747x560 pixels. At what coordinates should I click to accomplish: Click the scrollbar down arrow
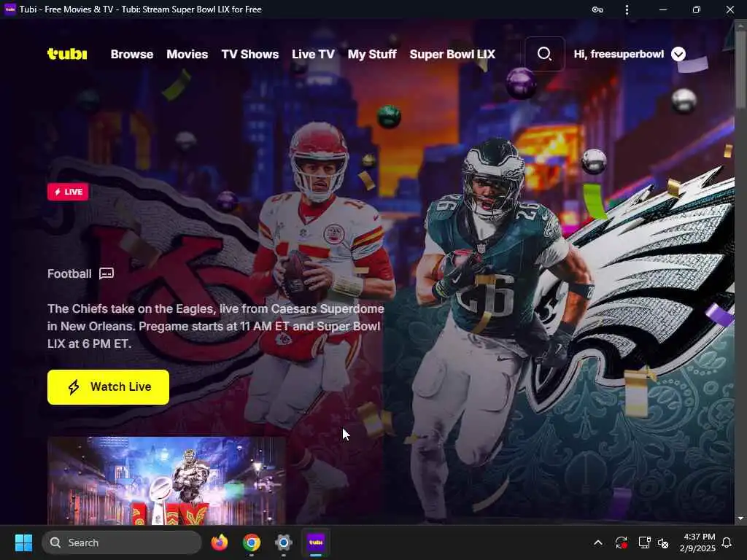pyautogui.click(x=741, y=518)
